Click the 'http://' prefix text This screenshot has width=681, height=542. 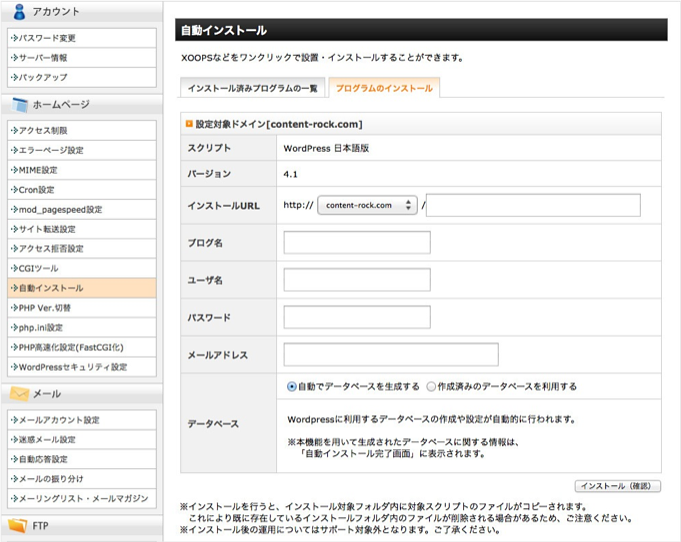pos(298,205)
